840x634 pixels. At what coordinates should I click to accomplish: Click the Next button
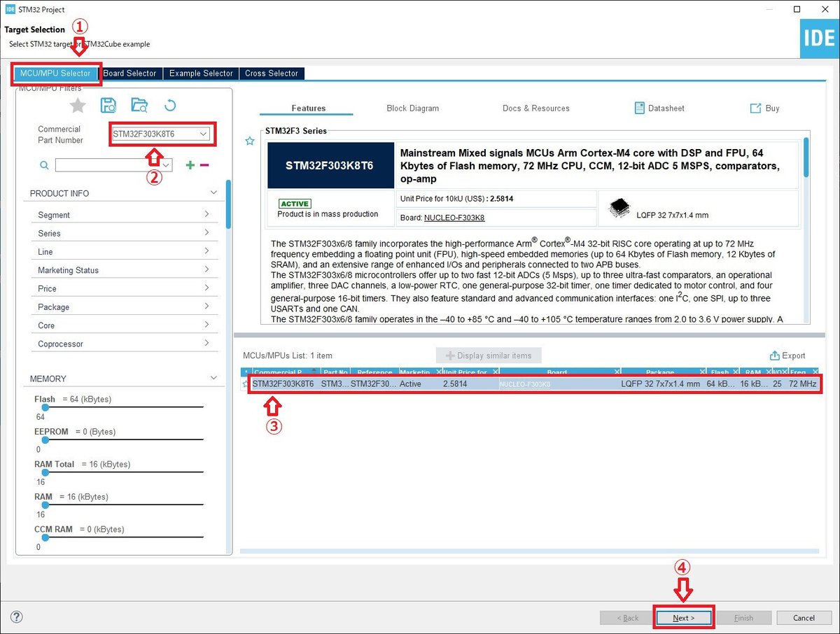pyautogui.click(x=684, y=618)
